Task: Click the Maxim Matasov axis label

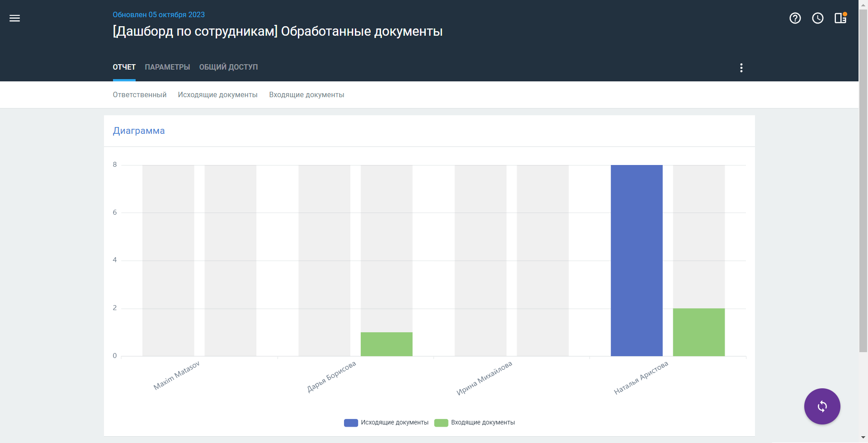Action: 176,376
